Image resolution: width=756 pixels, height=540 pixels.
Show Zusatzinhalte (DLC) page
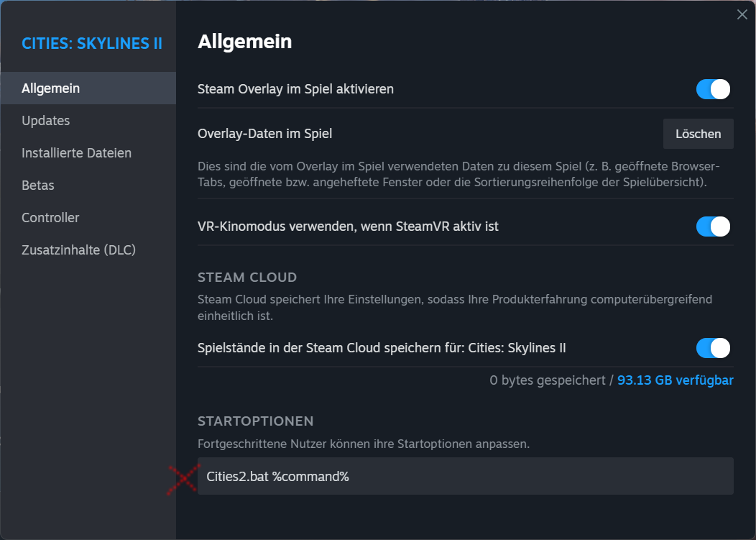pos(78,250)
